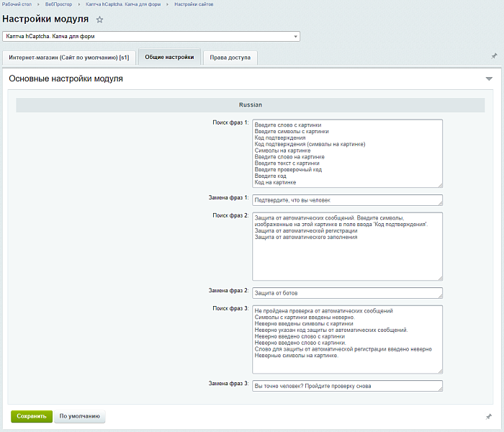Click the По умолчанию button
The width and height of the screenshot is (504, 432).
tap(80, 416)
